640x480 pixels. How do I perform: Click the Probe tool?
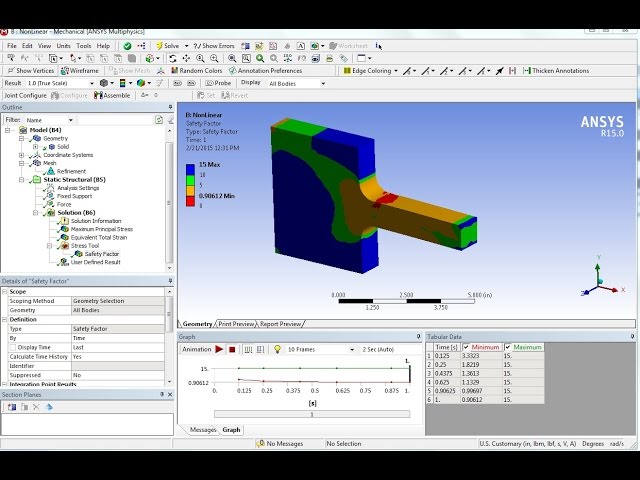pyautogui.click(x=218, y=83)
